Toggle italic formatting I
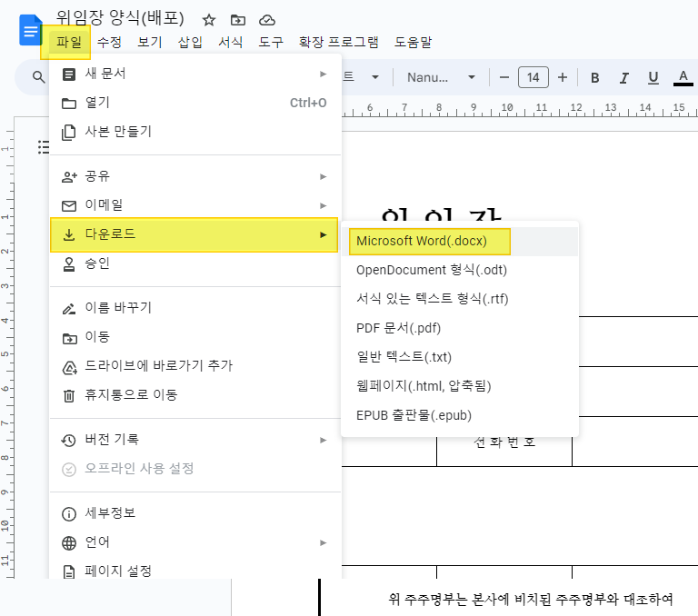Screen dimensions: 698x616 tap(624, 78)
